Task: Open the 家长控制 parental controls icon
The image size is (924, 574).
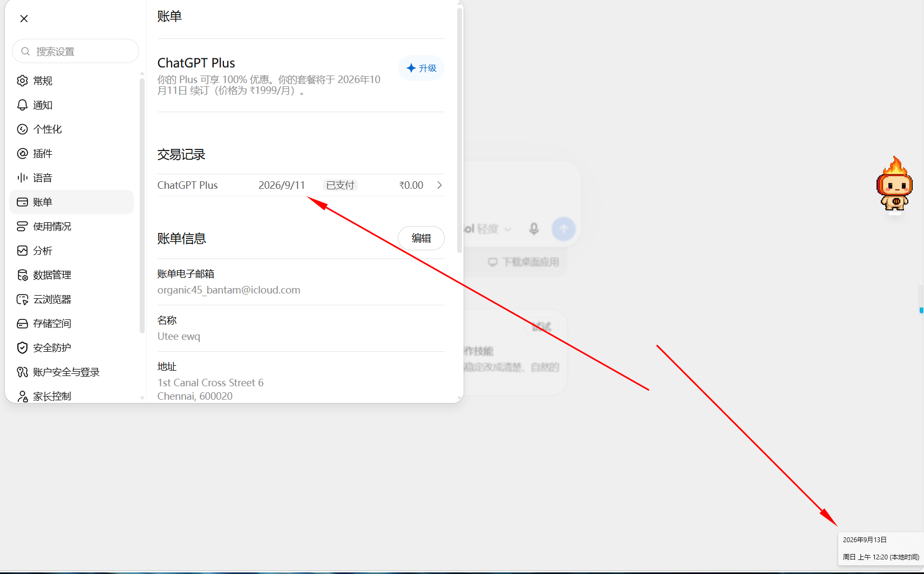Action: pos(22,397)
